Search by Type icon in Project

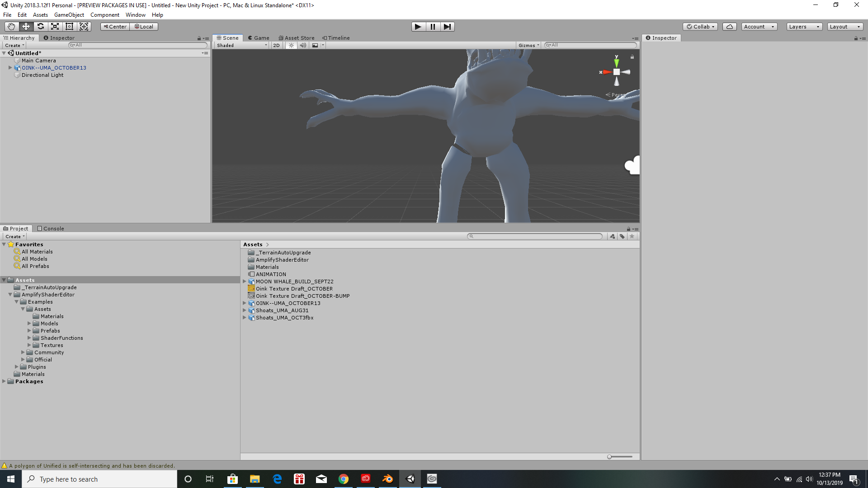(612, 236)
